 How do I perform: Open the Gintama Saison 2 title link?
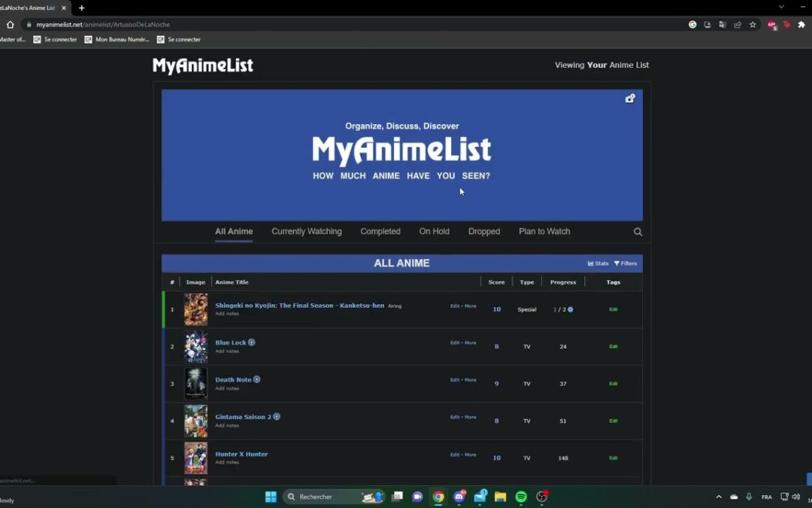tap(243, 417)
